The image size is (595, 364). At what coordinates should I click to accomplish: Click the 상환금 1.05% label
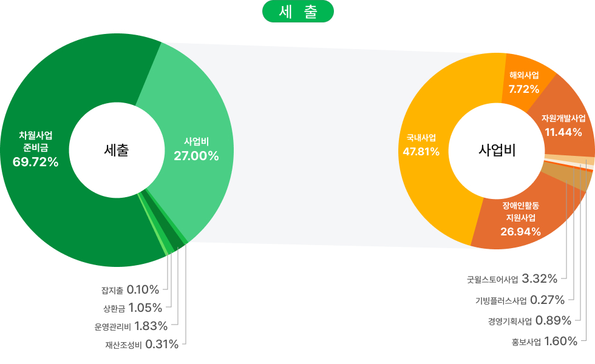pos(133,308)
